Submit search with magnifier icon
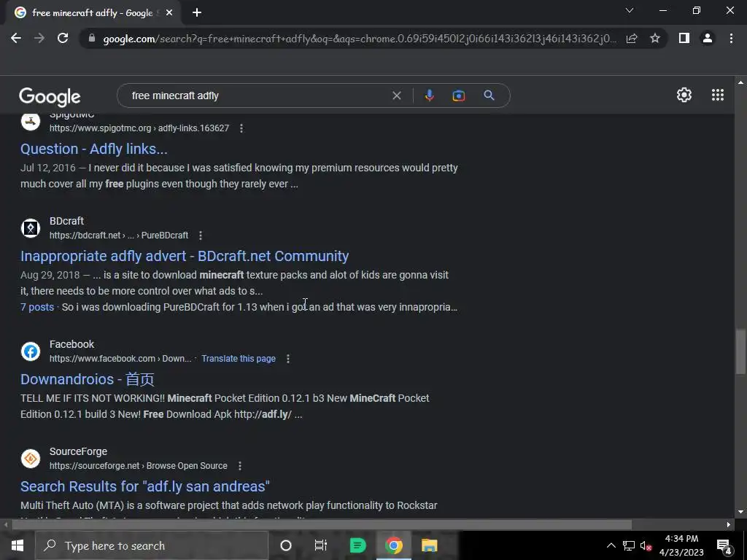 pos(489,96)
